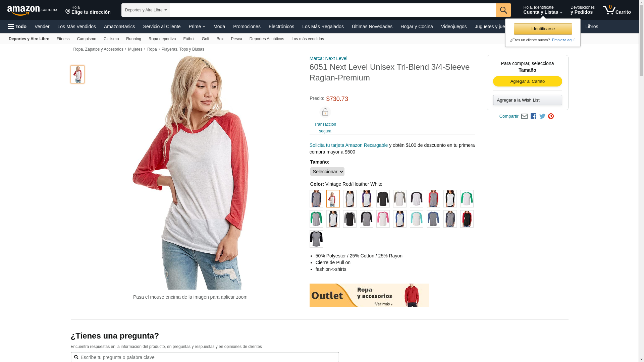
Task: Expand Deportes y Aire Libre search category
Action: [x=146, y=10]
